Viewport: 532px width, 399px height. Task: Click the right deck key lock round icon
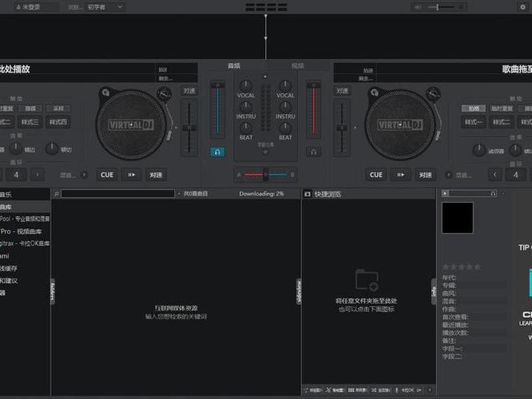click(448, 175)
